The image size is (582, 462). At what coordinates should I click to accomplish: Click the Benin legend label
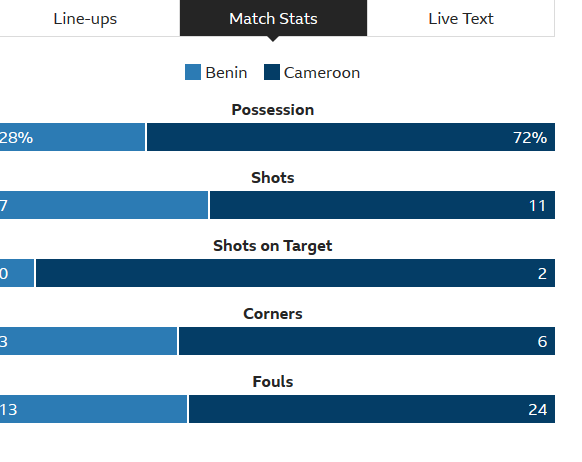pyautogui.click(x=226, y=73)
